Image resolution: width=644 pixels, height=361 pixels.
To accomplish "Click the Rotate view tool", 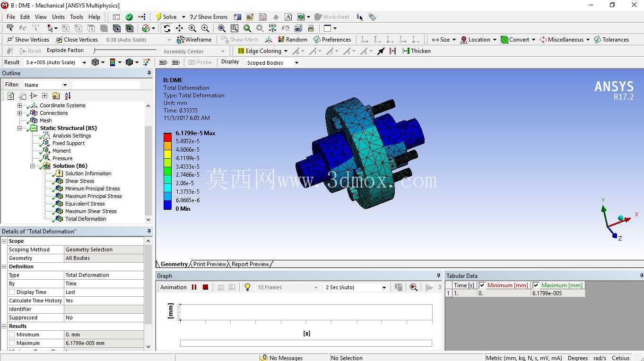I will 167,28.
